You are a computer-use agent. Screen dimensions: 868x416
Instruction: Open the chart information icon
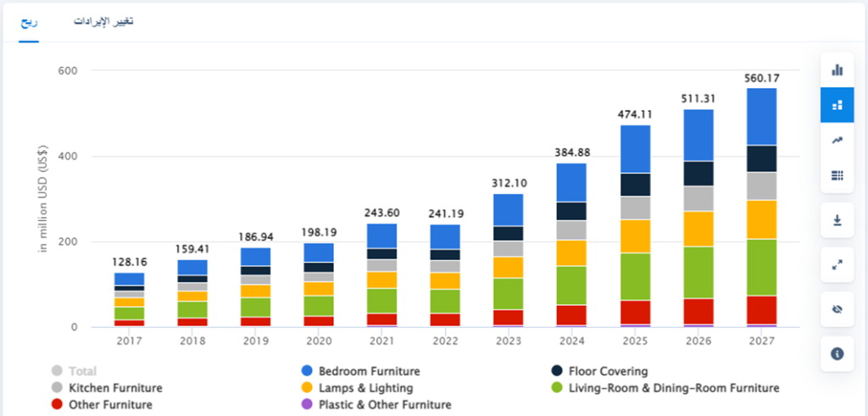coord(837,354)
